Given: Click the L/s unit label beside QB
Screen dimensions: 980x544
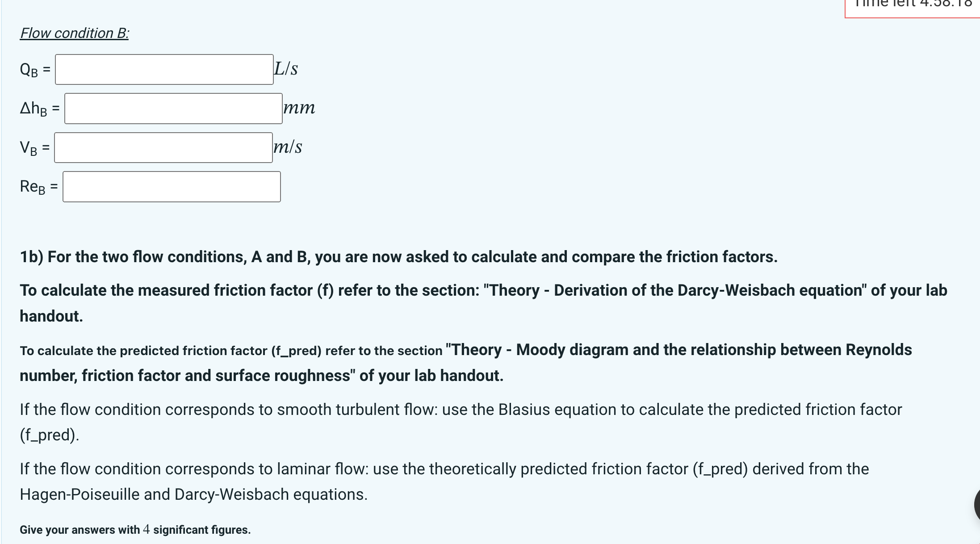Looking at the screenshot, I should pos(286,68).
